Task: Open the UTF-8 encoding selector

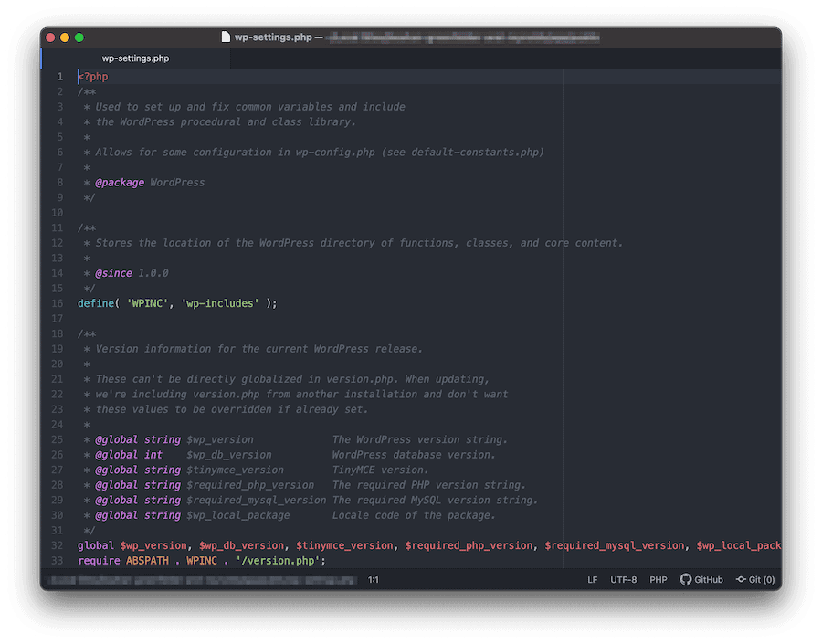Action: point(624,579)
